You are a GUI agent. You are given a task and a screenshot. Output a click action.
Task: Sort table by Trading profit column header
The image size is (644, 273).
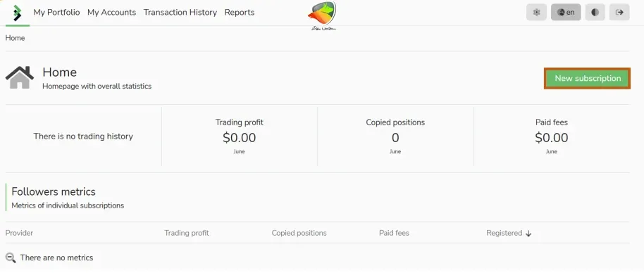click(187, 233)
